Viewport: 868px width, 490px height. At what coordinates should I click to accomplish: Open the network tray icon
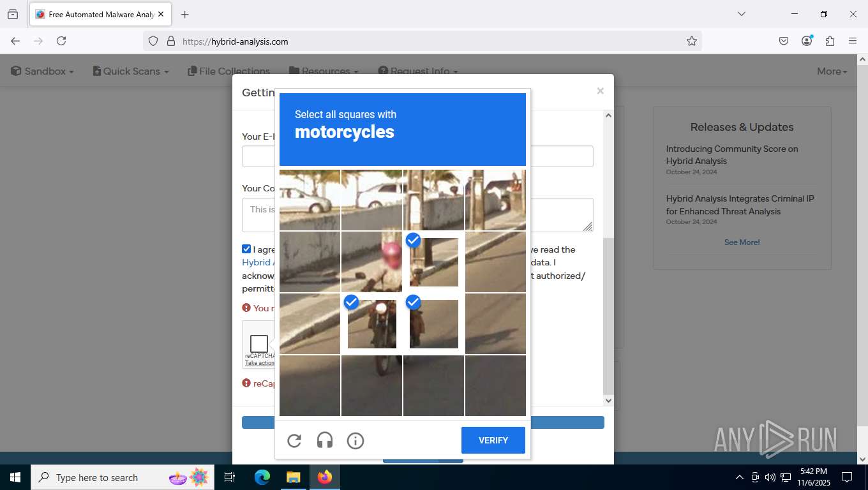tap(786, 477)
